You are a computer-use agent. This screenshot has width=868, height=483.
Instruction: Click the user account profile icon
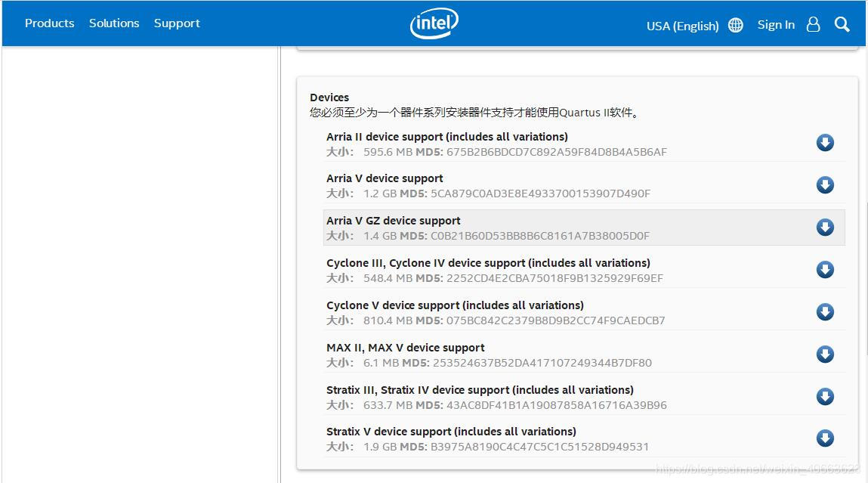pyautogui.click(x=813, y=24)
